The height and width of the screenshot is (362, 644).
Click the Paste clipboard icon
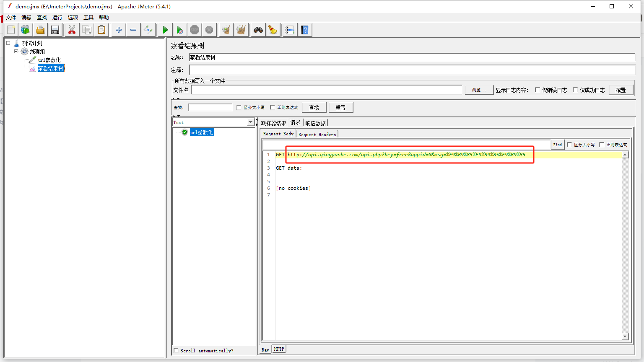click(x=101, y=30)
